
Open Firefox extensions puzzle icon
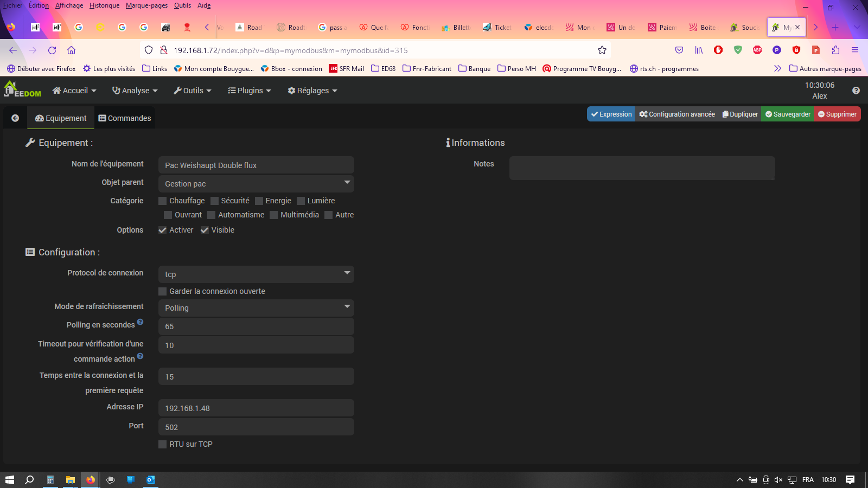tap(835, 50)
